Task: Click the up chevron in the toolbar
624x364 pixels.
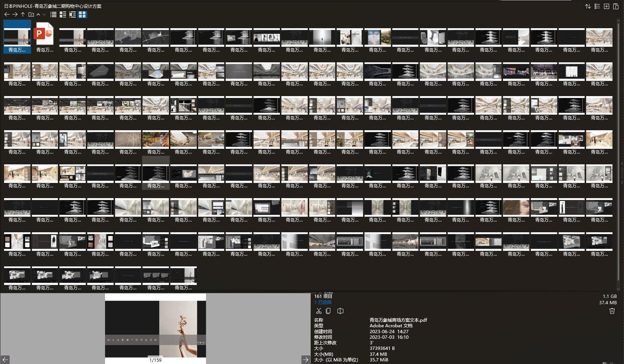Action: 38,14
